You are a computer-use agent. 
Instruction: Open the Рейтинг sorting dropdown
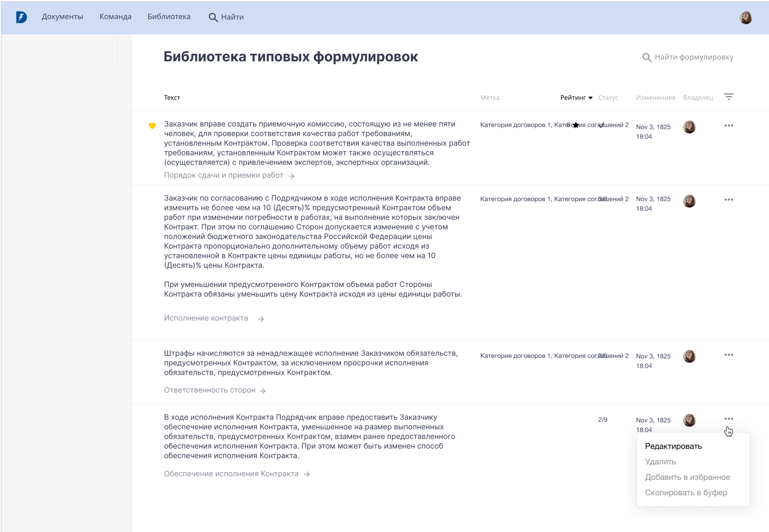[575, 97]
